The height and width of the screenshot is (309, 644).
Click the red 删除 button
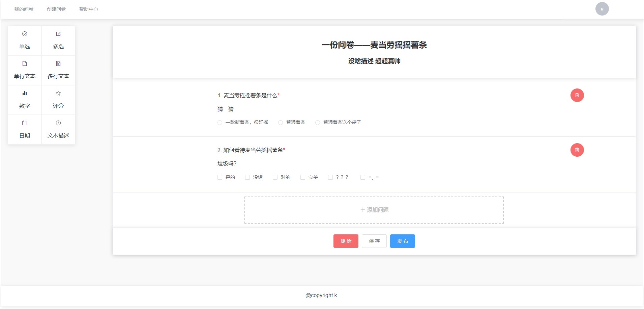346,241
